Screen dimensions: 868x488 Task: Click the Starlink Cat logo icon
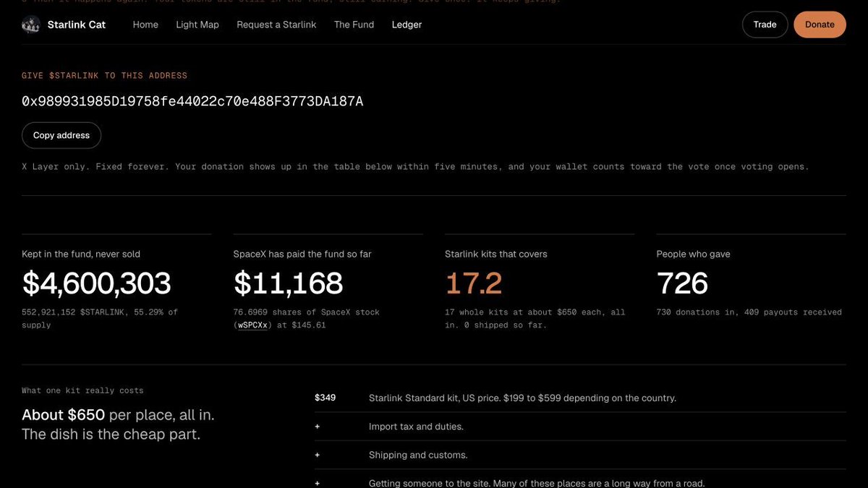(x=31, y=25)
